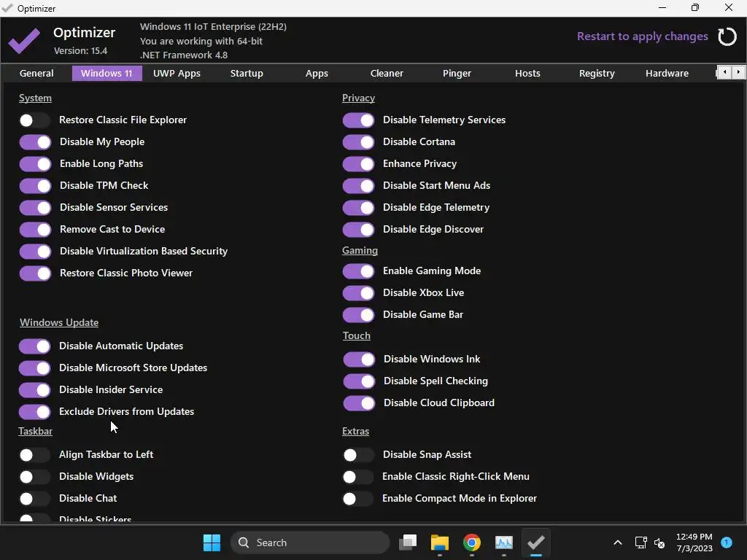This screenshot has height=560, width=747.
Task: Toggle the Disable Automatic Updates switch
Action: pos(34,346)
